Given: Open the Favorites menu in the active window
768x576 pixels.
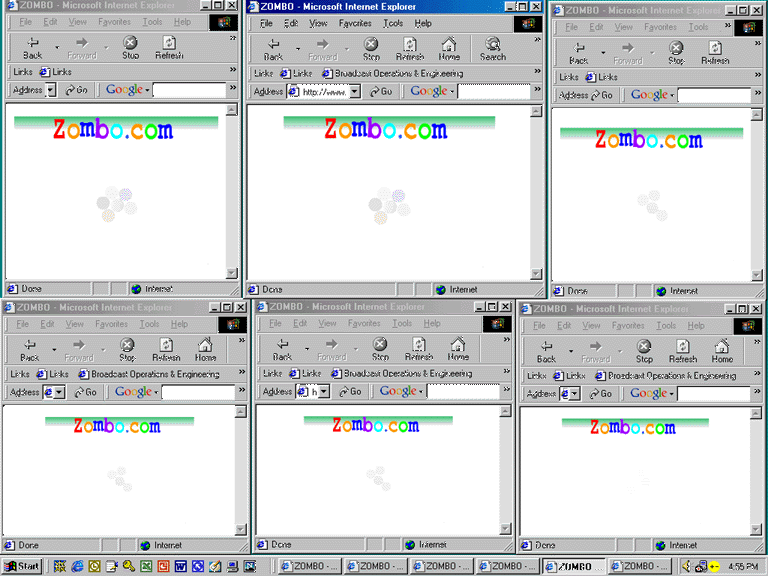Looking at the screenshot, I should (355, 24).
